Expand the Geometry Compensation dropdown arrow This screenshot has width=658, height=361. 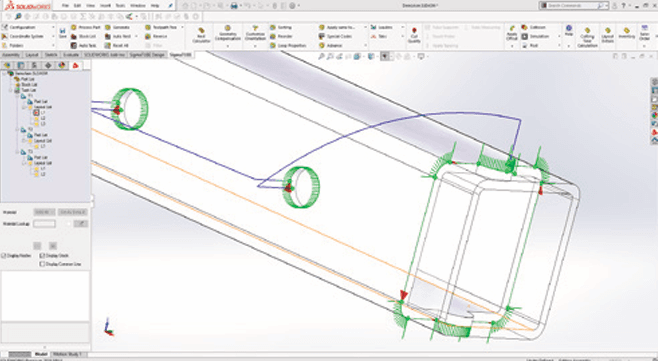(x=228, y=45)
